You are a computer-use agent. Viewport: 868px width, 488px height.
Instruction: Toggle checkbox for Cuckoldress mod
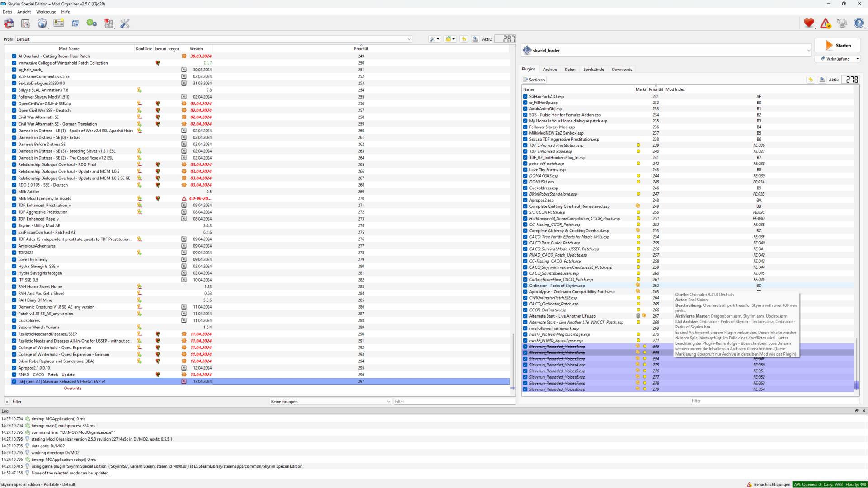(14, 321)
